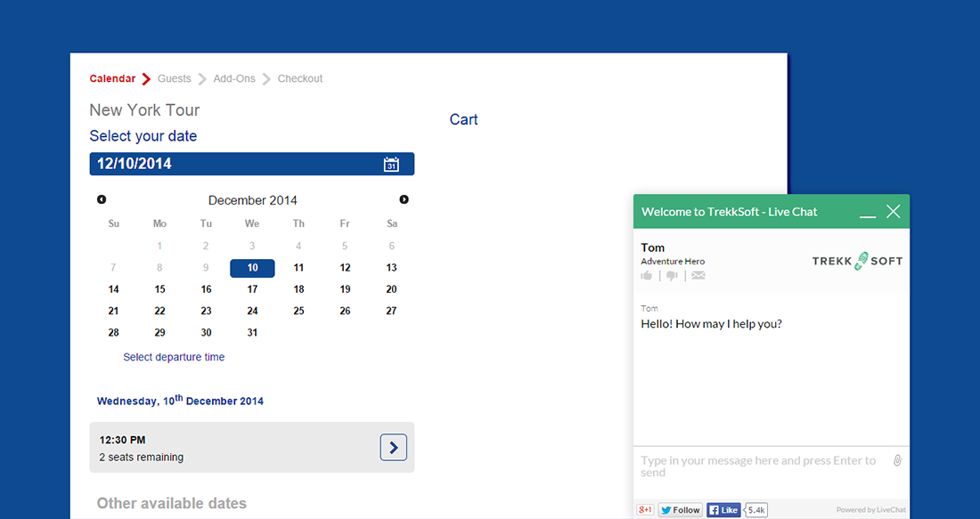Attach a file using the paperclip icon
Viewport: 980px width, 519px height.
[897, 460]
